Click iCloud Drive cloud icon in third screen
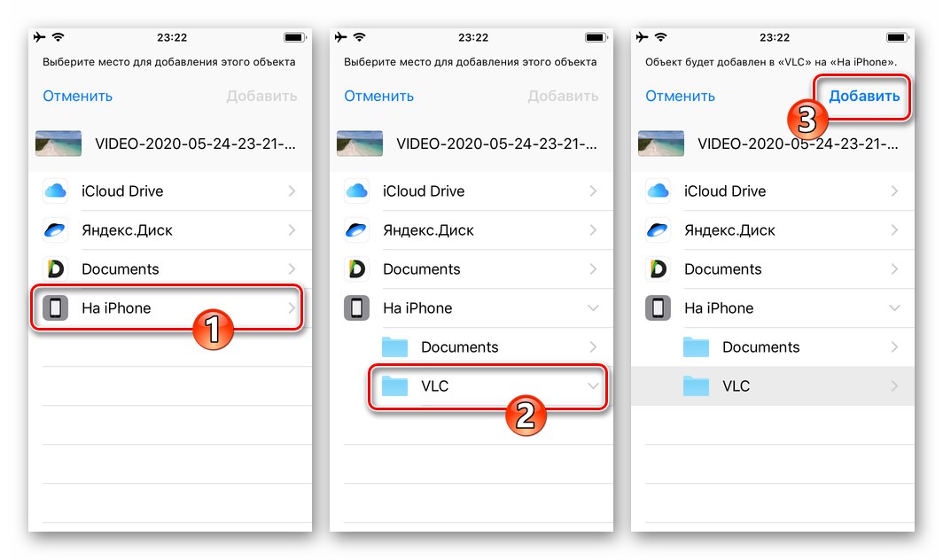 [658, 191]
